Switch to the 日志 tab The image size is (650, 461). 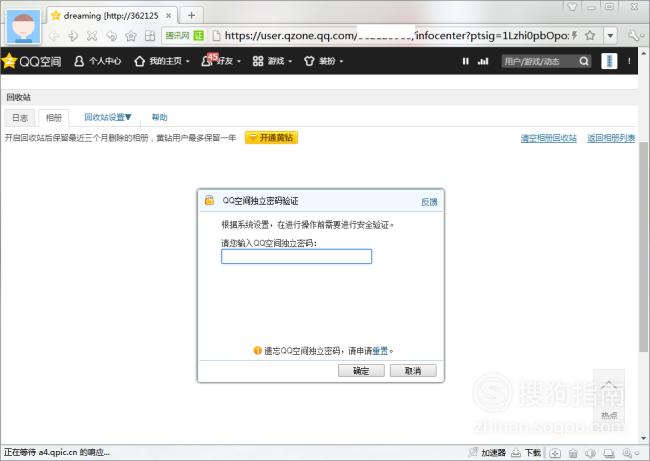click(20, 118)
